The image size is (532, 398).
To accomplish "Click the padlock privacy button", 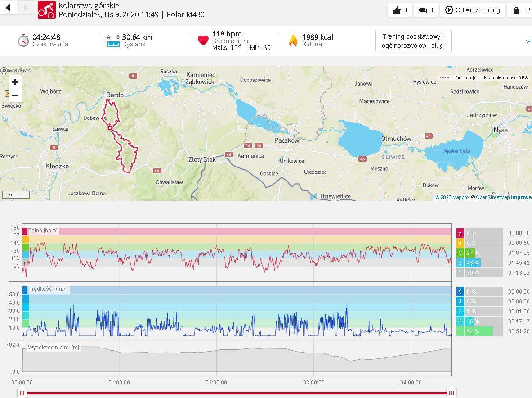I will pyautogui.click(x=516, y=10).
